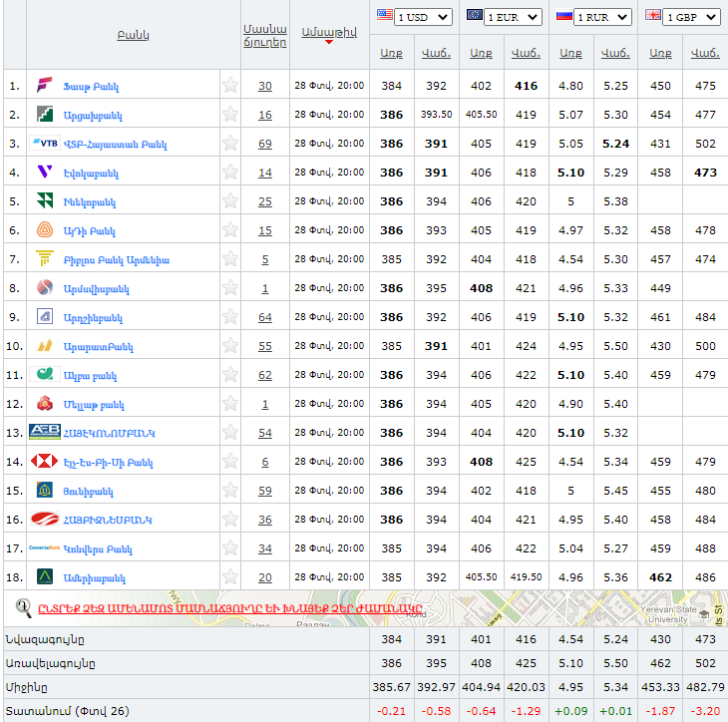728x722 pixels.
Task: Click the Inecobank green logo in row 5
Action: [x=45, y=200]
